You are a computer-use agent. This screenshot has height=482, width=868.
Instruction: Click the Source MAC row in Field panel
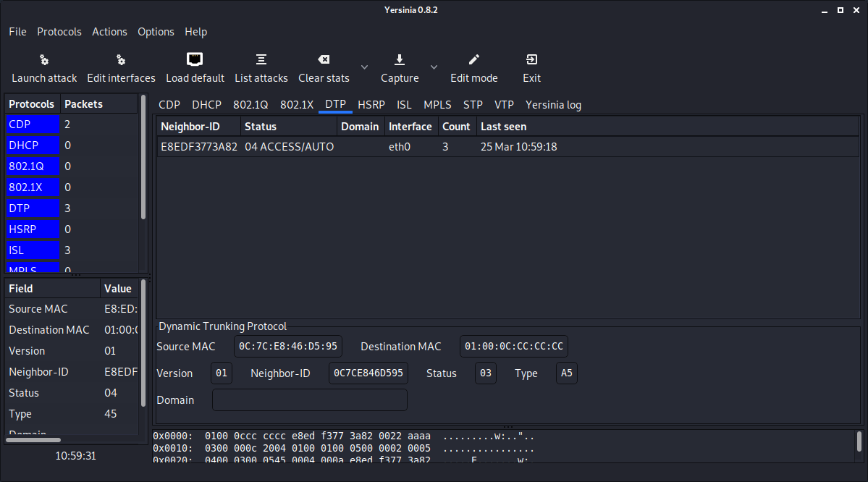coord(72,309)
